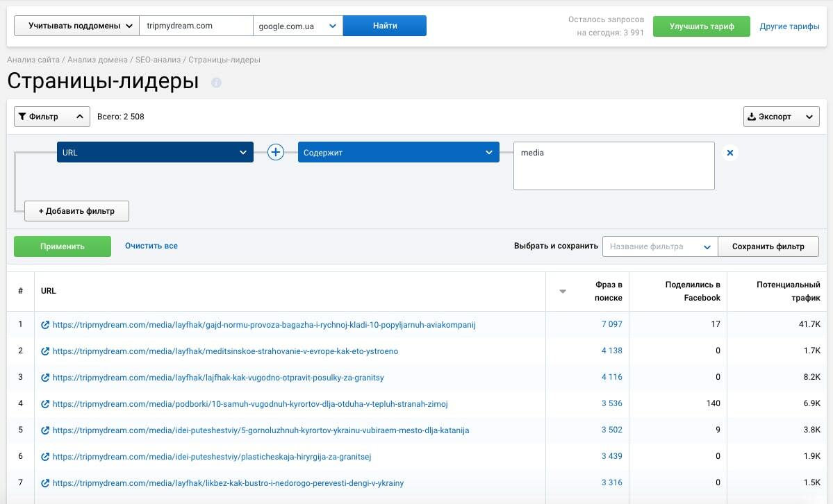This screenshot has height=504, width=833.
Task: Go to SEO-анализ breadcrumb
Action: [x=159, y=60]
